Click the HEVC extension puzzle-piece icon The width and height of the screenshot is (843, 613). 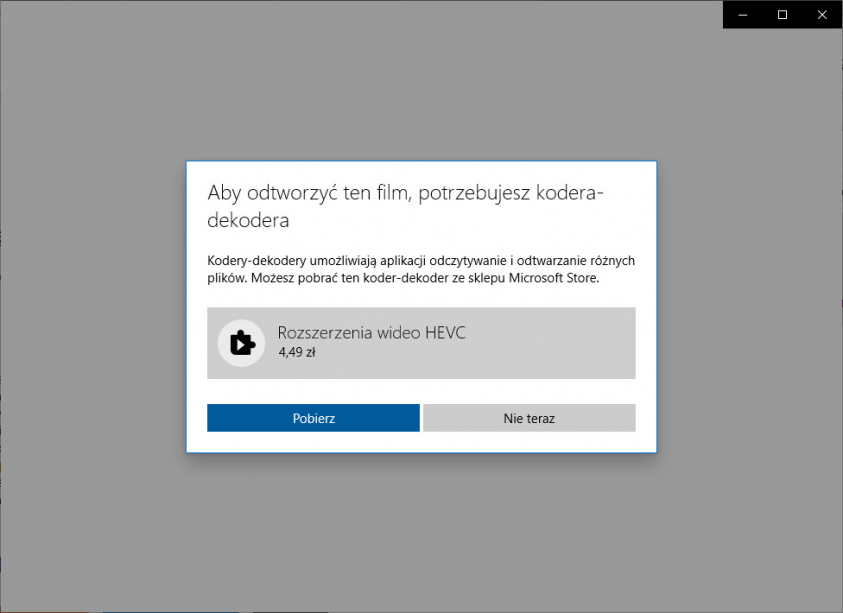241,343
